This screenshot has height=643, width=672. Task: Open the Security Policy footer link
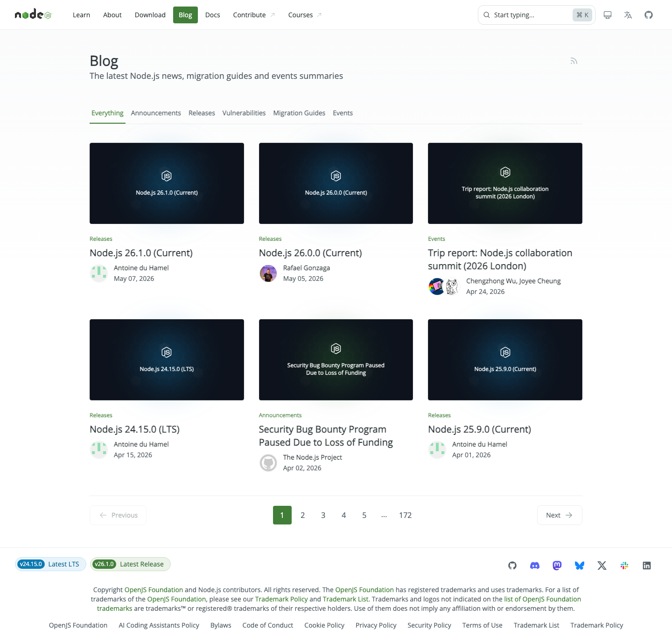(x=429, y=625)
